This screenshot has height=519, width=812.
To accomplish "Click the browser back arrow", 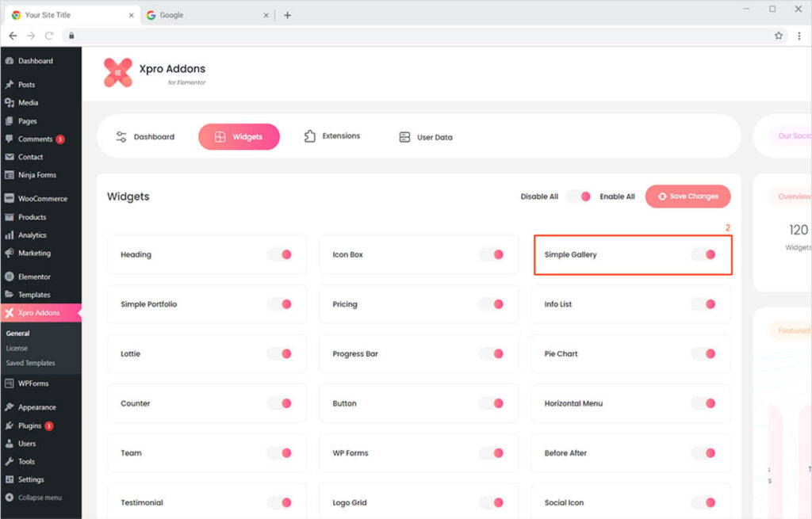I will pyautogui.click(x=13, y=36).
